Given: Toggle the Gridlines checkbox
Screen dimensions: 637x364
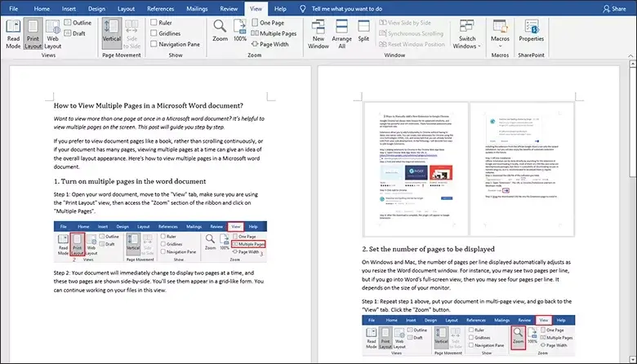Looking at the screenshot, I should (154, 33).
